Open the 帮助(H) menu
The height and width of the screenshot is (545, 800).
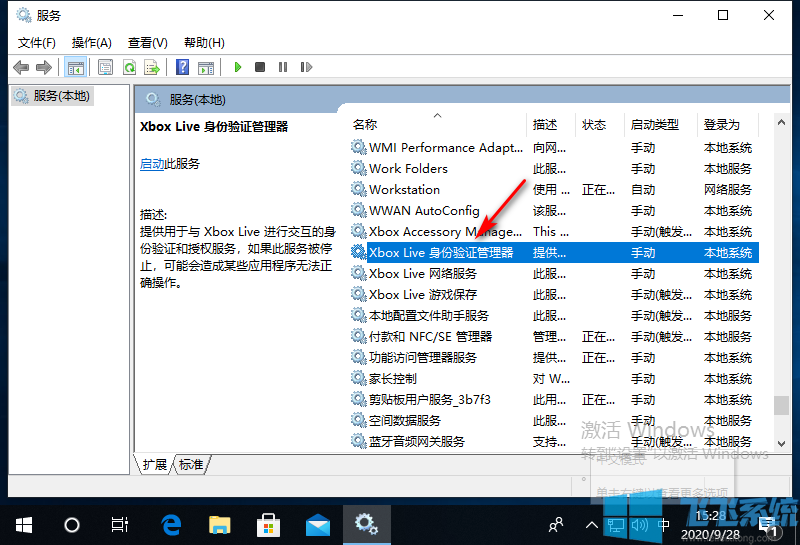[x=204, y=43]
